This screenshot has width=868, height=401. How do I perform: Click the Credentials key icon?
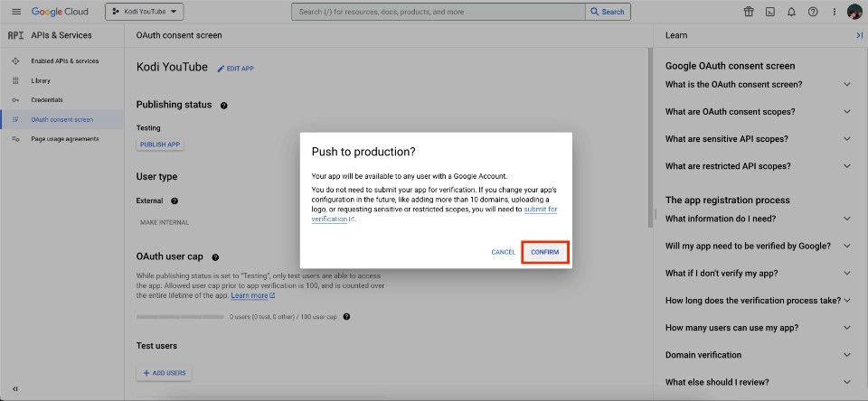tap(15, 100)
